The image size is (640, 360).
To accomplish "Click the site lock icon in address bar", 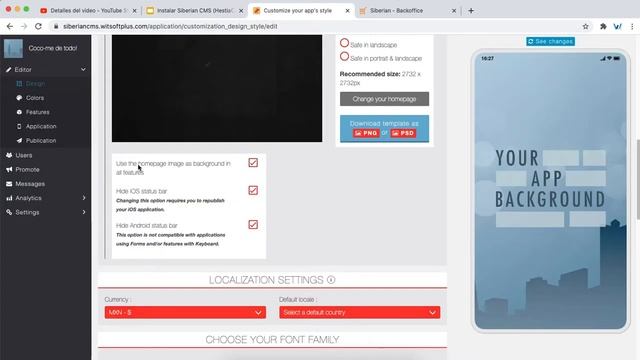I will pos(56,27).
